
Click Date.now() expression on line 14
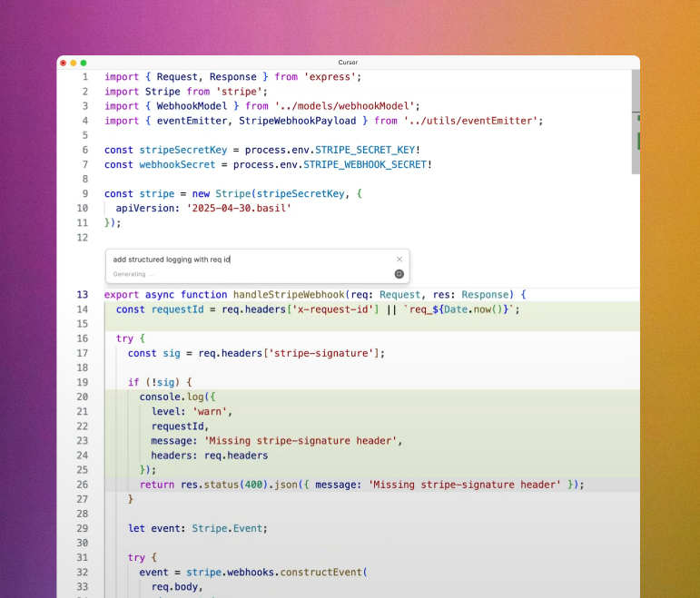click(x=473, y=309)
